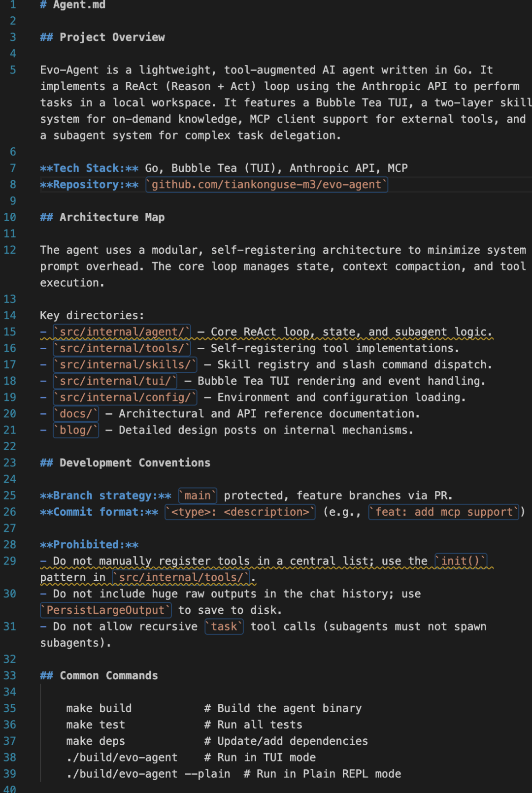Click the `feat: add mcp support` code span
The height and width of the screenshot is (793, 532).
tap(444, 512)
